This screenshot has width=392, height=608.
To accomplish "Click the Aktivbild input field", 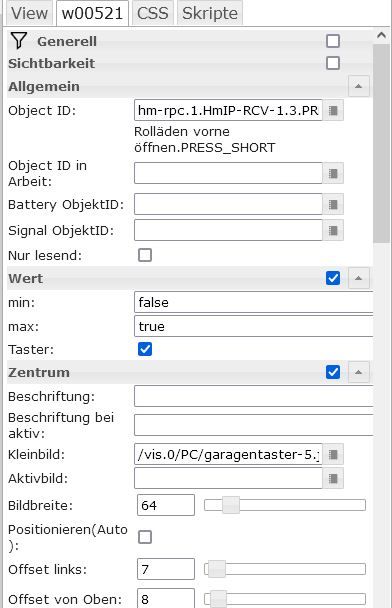I will tap(228, 478).
